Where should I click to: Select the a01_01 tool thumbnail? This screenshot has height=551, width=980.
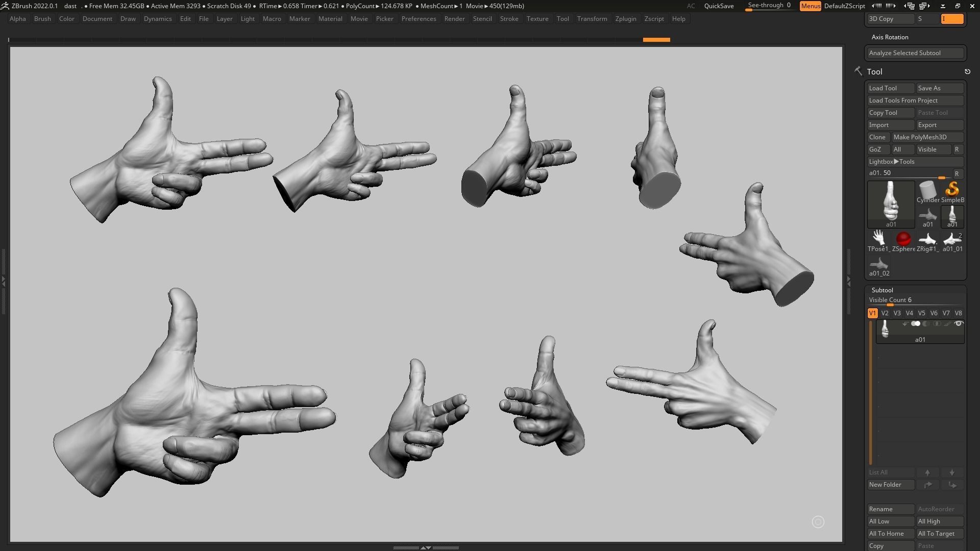click(952, 241)
